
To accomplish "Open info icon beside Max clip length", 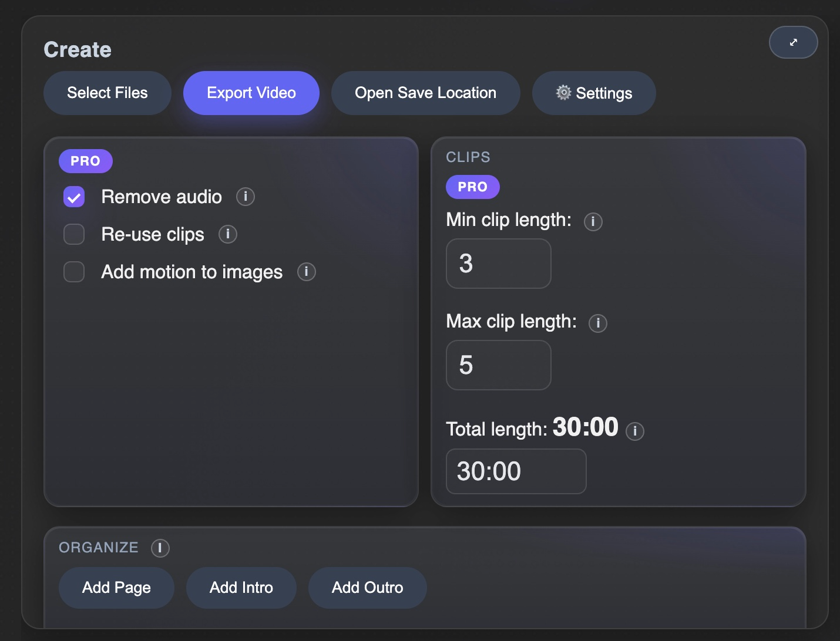I will [x=597, y=323].
